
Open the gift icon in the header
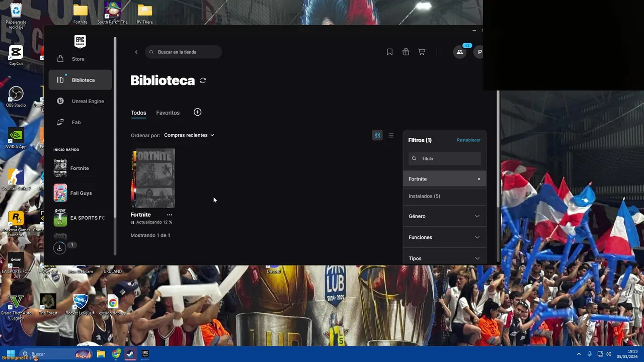pos(406,52)
